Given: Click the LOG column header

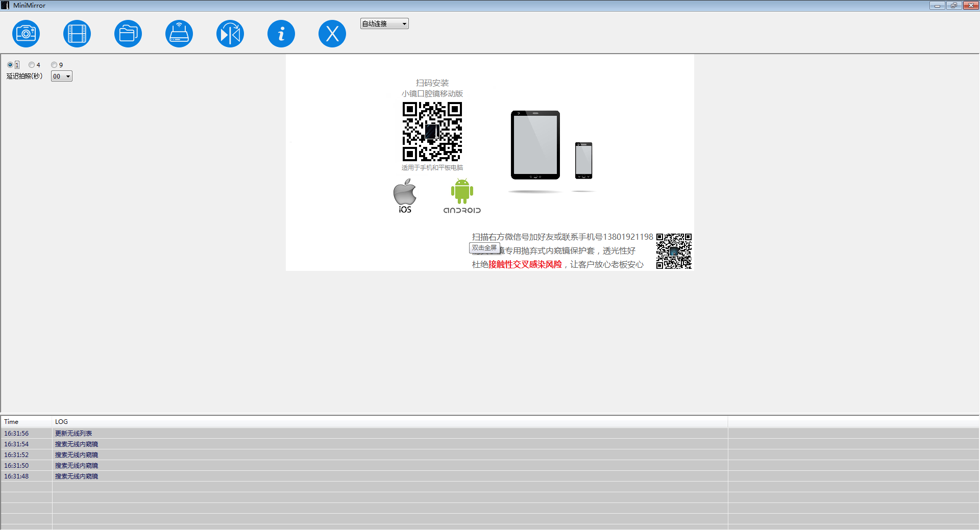Looking at the screenshot, I should [390, 422].
